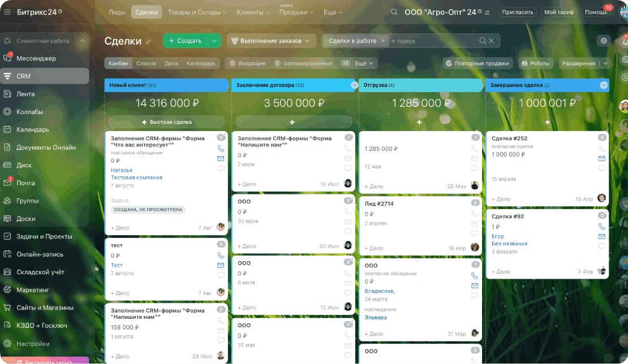Screen dimensions: 628x364
Task: Add a stage after Заключение договора
Action: [x=354, y=85]
